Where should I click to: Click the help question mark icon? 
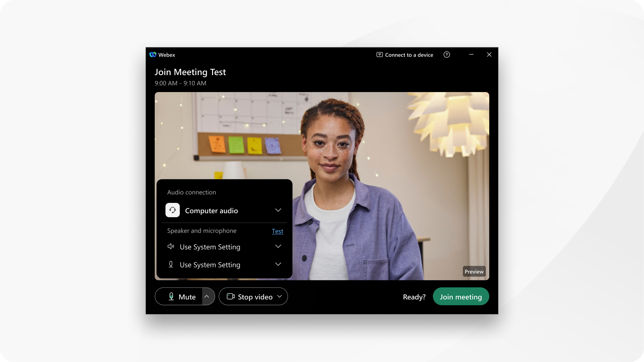pos(447,54)
